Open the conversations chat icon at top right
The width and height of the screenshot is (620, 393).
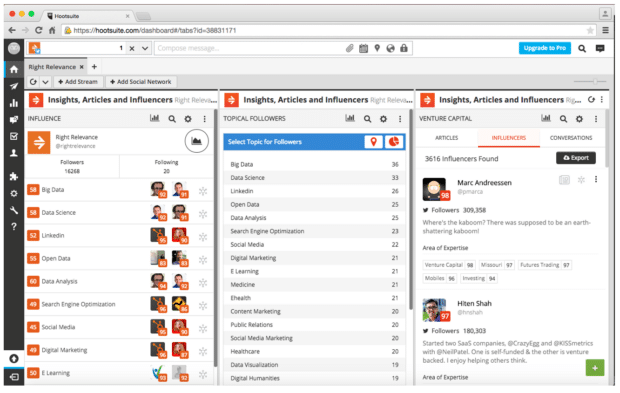tap(600, 48)
